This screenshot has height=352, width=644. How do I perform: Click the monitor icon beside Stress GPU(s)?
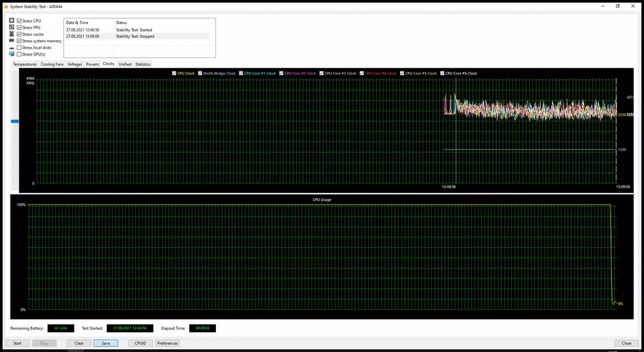point(12,54)
